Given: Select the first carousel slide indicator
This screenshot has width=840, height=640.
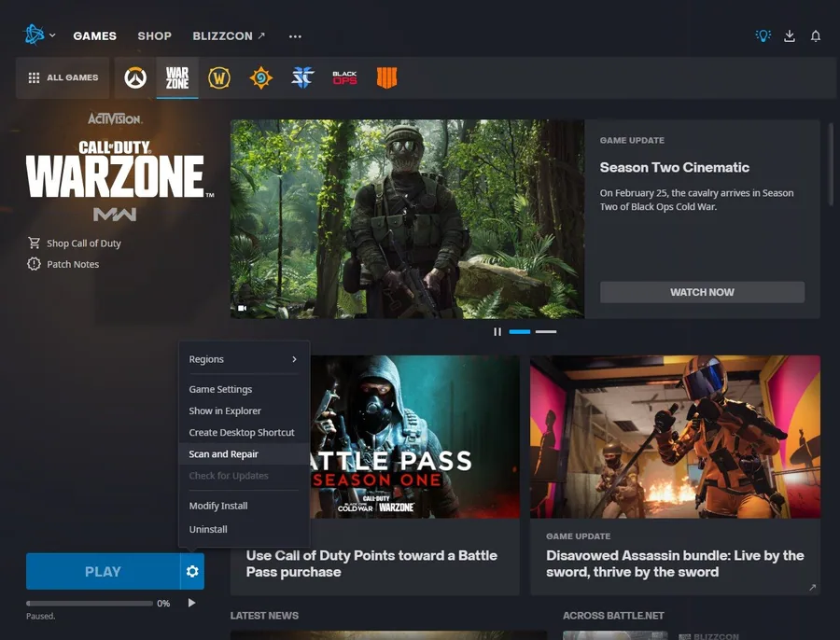Looking at the screenshot, I should [x=520, y=332].
